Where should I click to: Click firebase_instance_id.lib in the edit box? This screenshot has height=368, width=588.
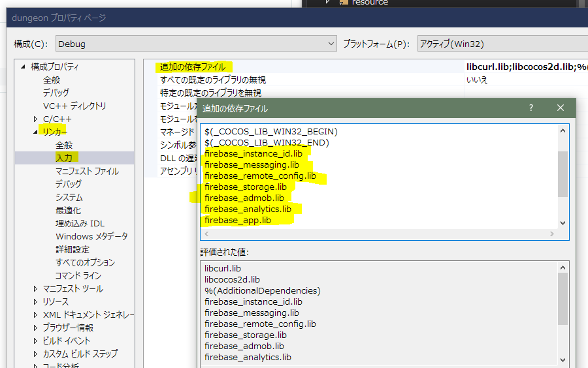[253, 154]
